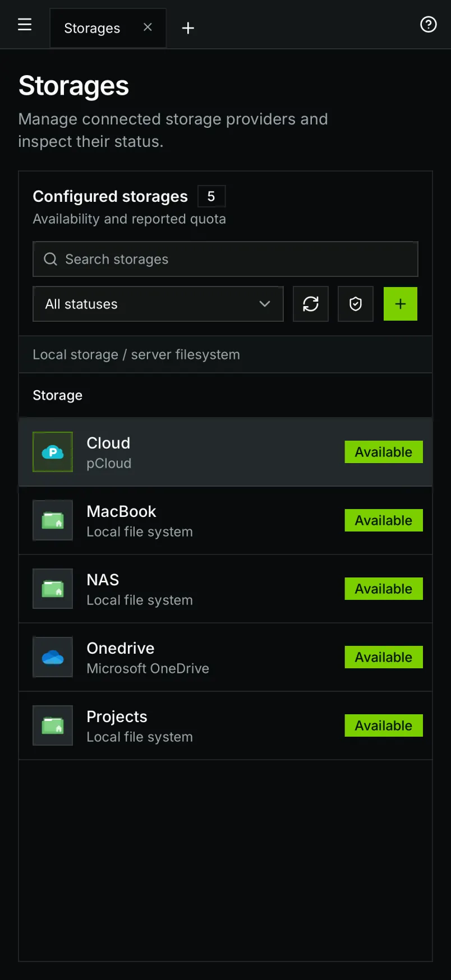Click the Storage column header
This screenshot has height=980, width=451.
point(57,395)
